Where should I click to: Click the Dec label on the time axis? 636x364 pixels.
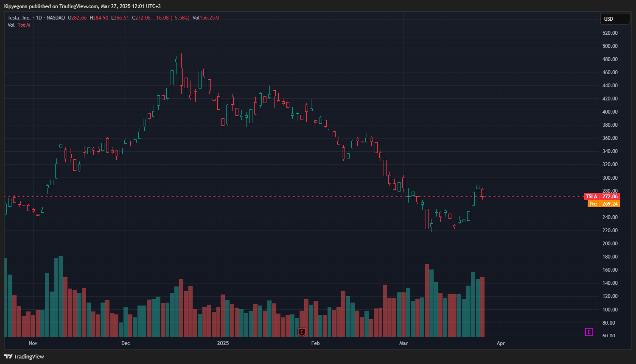coord(126,343)
